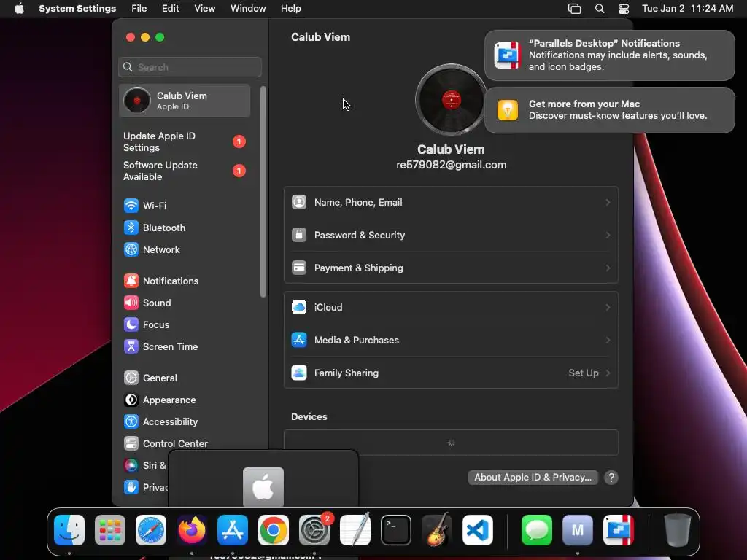The width and height of the screenshot is (747, 560).
Task: Open the Window menu
Action: click(248, 9)
